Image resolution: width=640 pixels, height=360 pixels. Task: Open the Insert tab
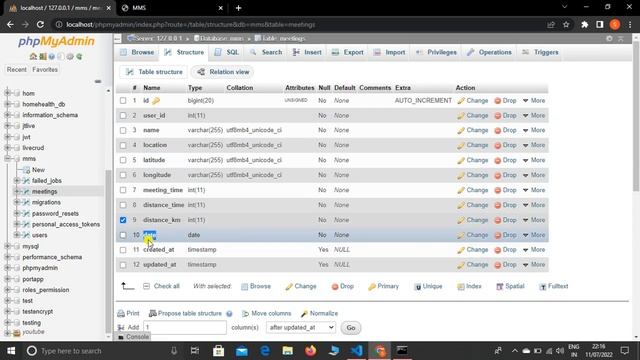[x=307, y=52]
